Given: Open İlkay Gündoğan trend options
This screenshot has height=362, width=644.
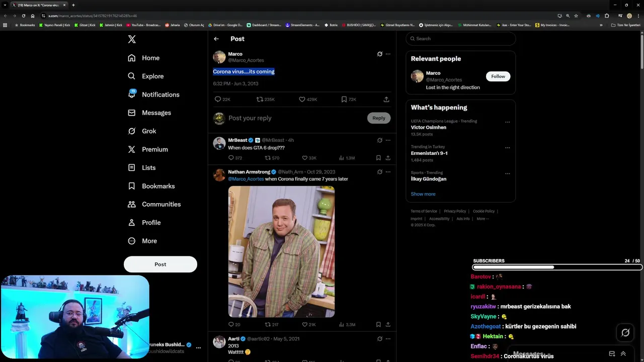Looking at the screenshot, I should [507, 173].
